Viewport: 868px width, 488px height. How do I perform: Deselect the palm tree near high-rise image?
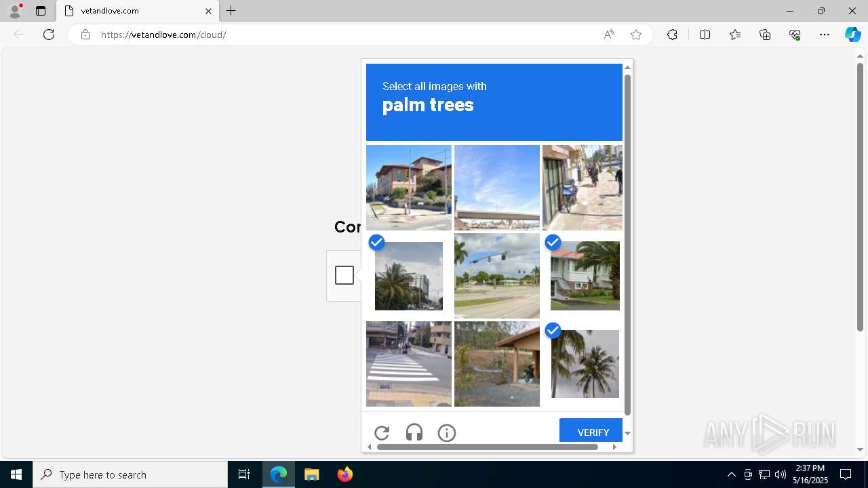[x=409, y=276]
